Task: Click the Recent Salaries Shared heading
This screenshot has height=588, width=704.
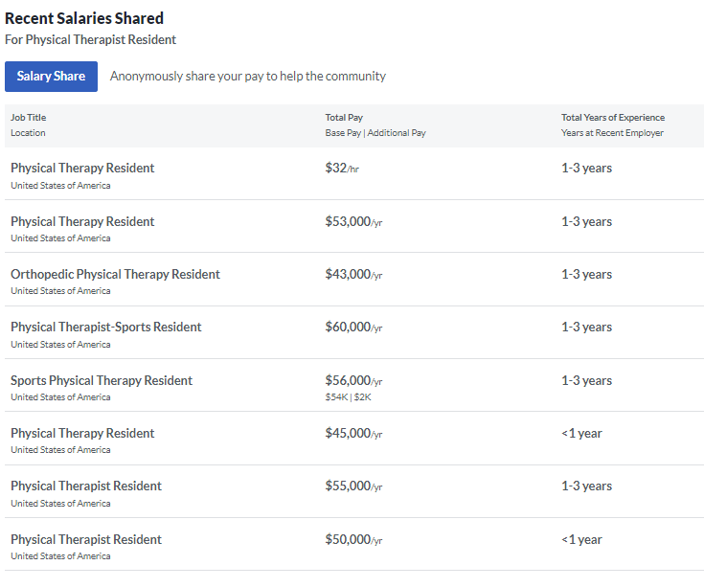Action: pos(84,18)
